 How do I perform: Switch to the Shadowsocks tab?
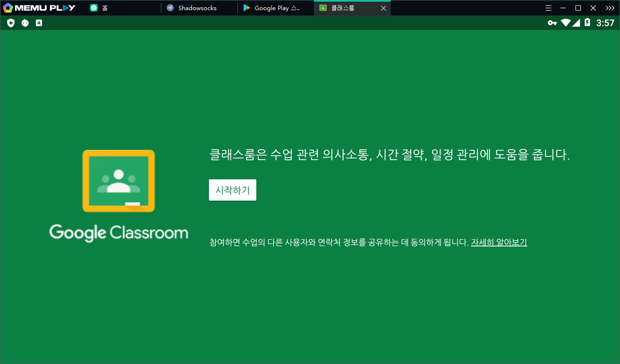tap(197, 8)
